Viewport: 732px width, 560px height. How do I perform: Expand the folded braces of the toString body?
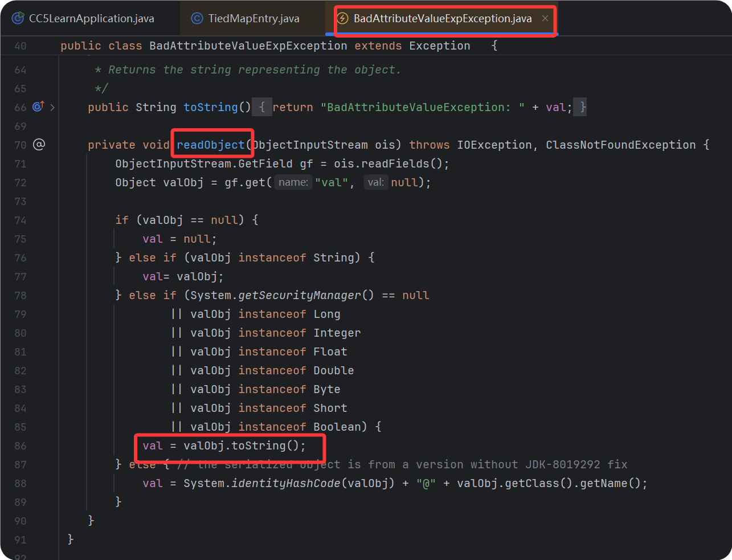click(262, 107)
